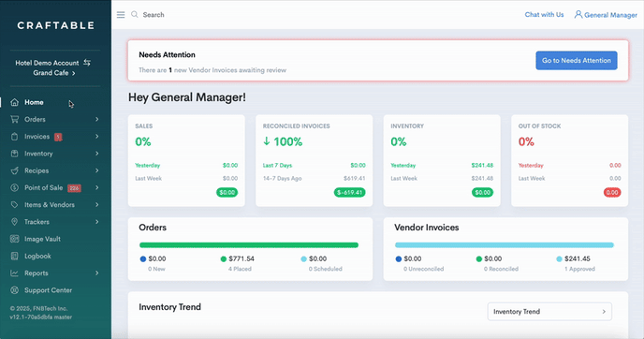The width and height of the screenshot is (644, 339).
Task: Click the Out of Stock card
Action: pyautogui.click(x=570, y=161)
